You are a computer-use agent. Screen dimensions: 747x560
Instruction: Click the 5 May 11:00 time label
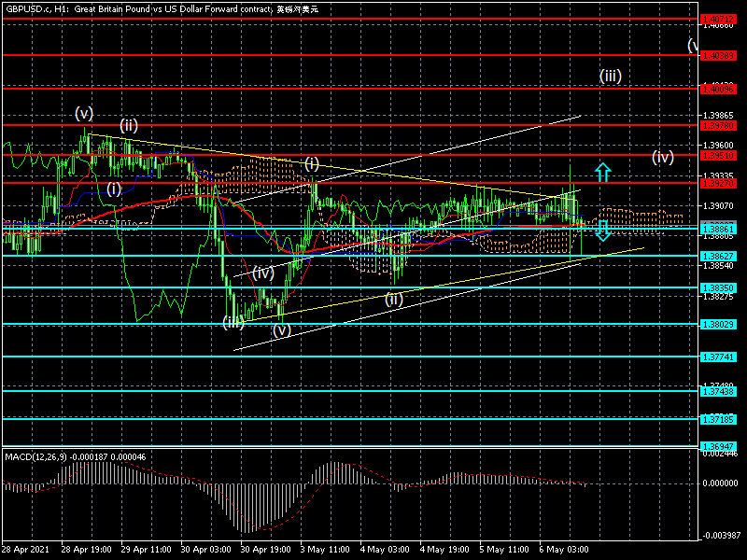[504, 550]
